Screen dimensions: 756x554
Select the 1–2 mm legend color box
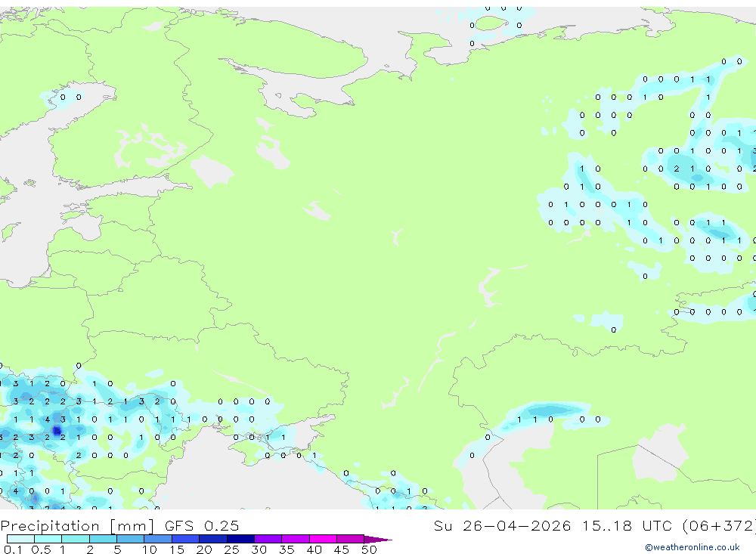76,539
